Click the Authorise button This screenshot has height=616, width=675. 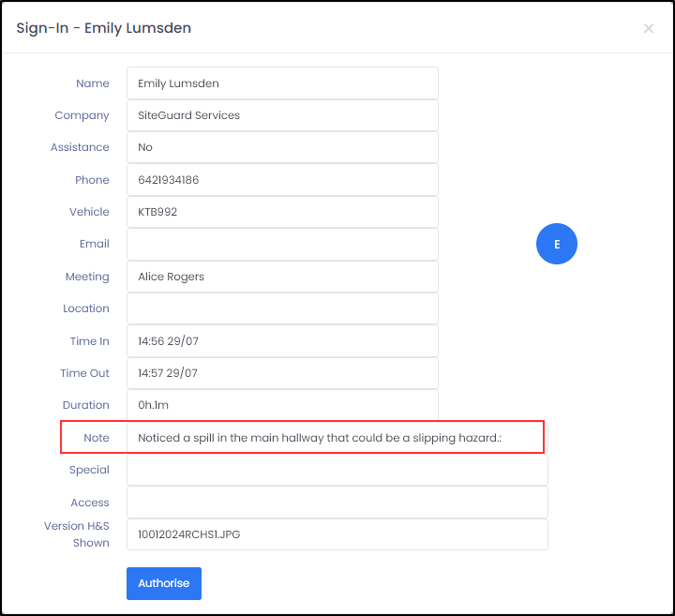click(x=163, y=583)
